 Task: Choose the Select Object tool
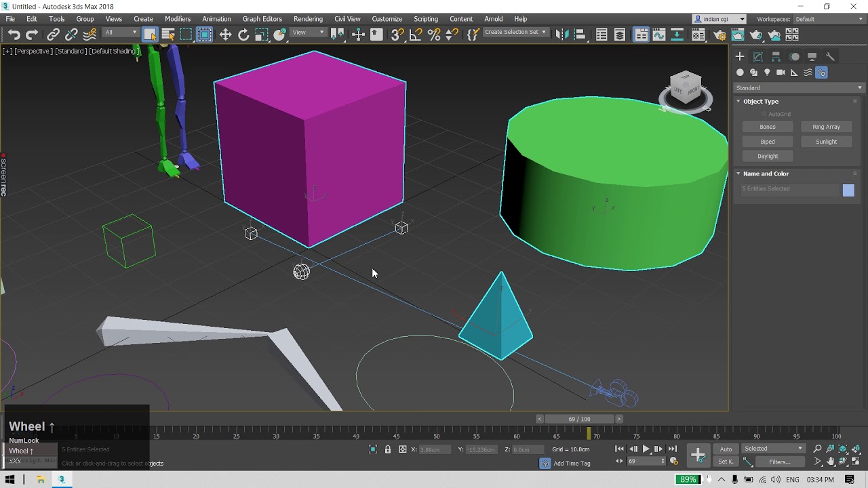click(x=150, y=35)
